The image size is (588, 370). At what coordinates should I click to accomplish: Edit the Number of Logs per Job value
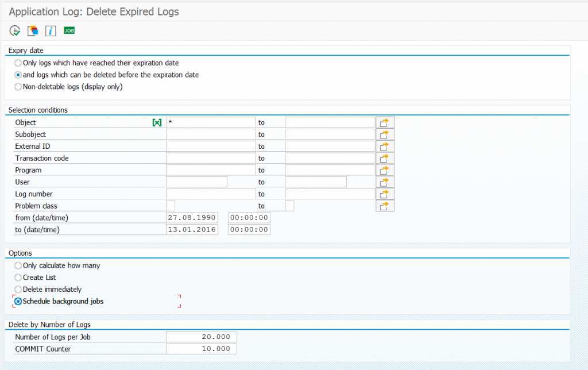(x=201, y=336)
